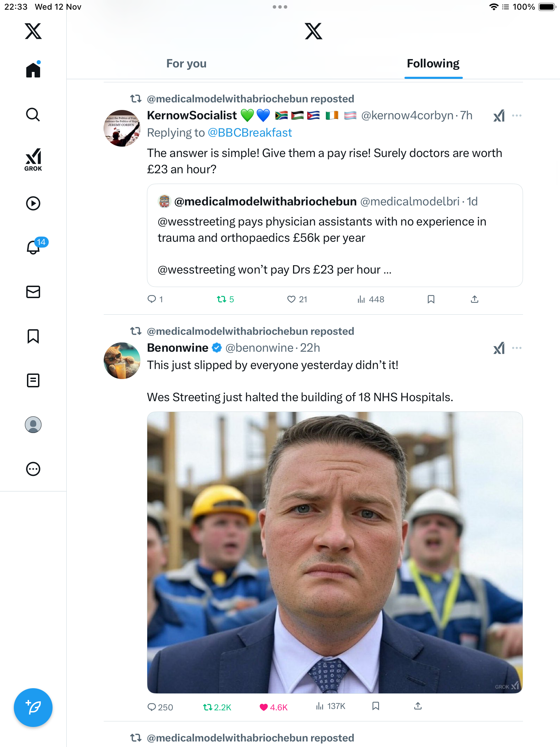Open more options on KernowSocialist post
Image resolution: width=560 pixels, height=747 pixels.
(x=516, y=116)
